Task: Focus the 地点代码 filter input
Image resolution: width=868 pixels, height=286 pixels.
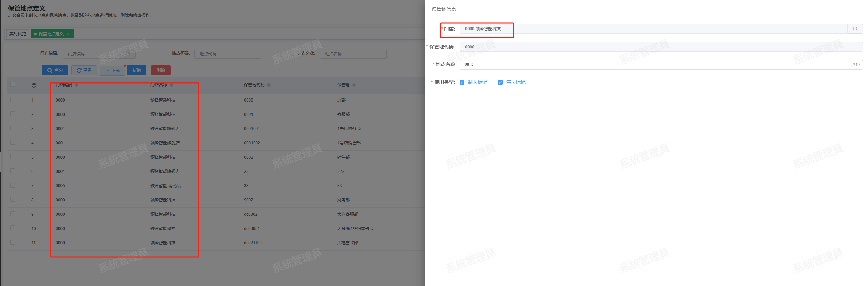Action: tap(228, 54)
